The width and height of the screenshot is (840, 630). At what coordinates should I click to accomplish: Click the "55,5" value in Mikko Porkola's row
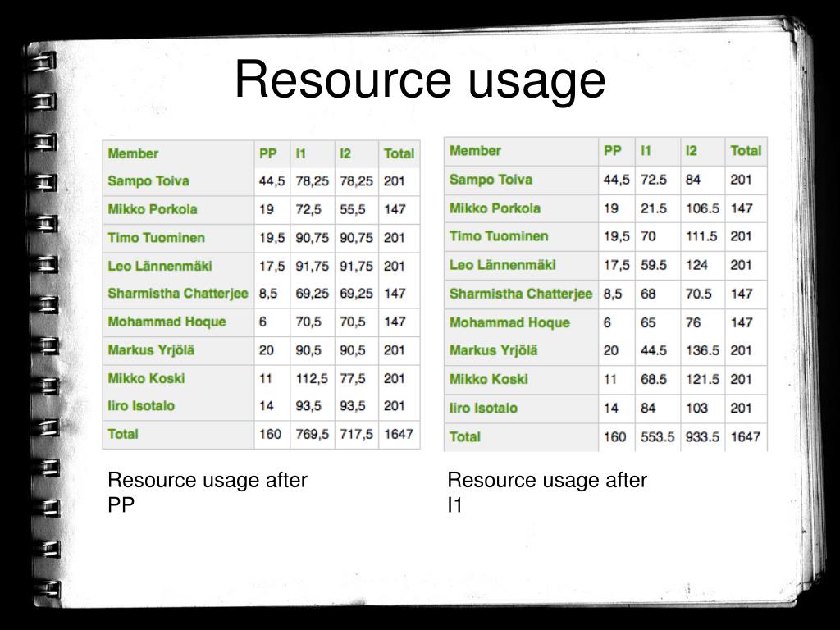(353, 209)
